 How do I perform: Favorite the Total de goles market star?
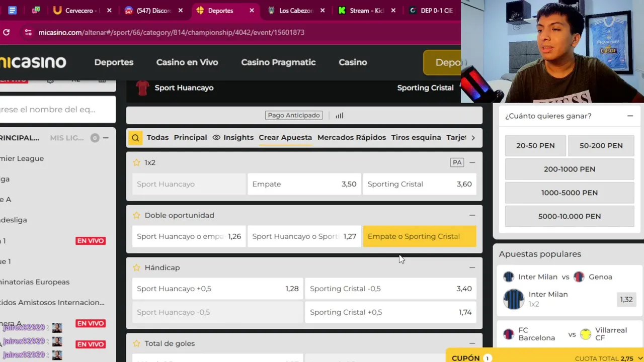[x=136, y=343]
